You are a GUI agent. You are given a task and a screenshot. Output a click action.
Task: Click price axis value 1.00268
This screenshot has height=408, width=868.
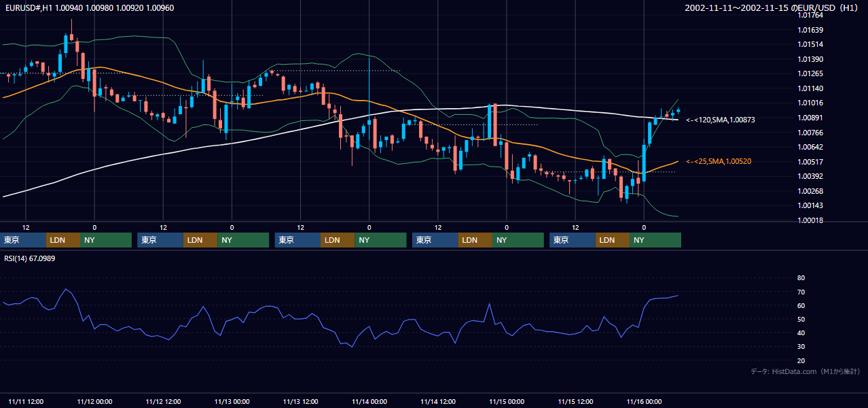coord(811,191)
